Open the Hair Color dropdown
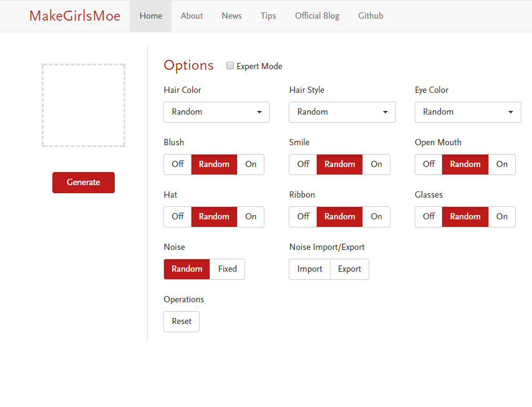The image size is (532, 407). pos(216,112)
